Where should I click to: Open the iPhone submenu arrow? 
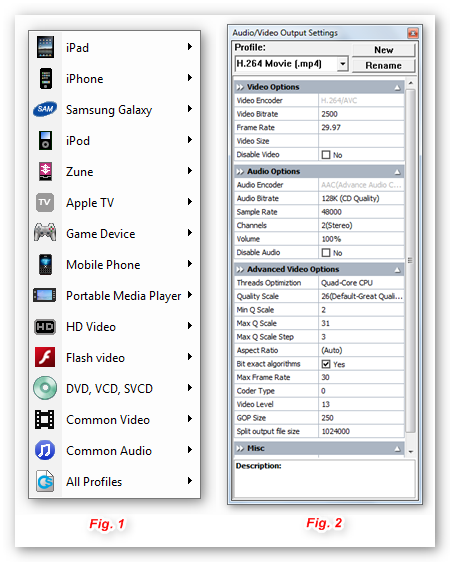pos(190,77)
